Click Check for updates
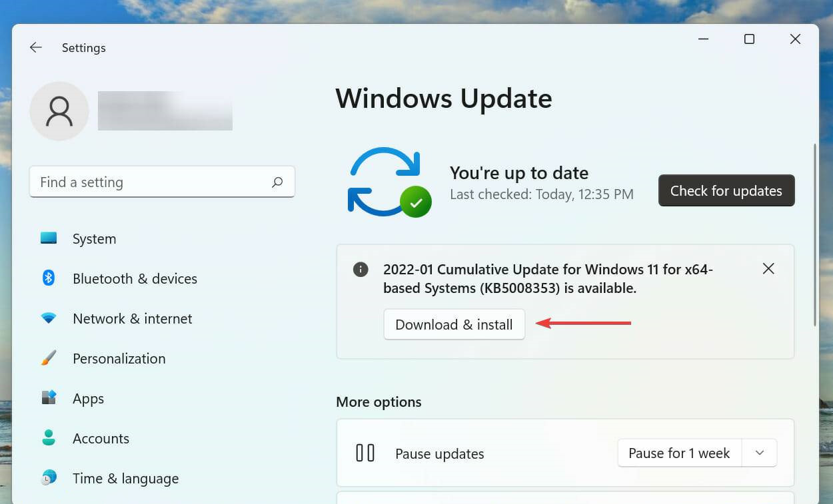The height and width of the screenshot is (504, 833). (726, 190)
